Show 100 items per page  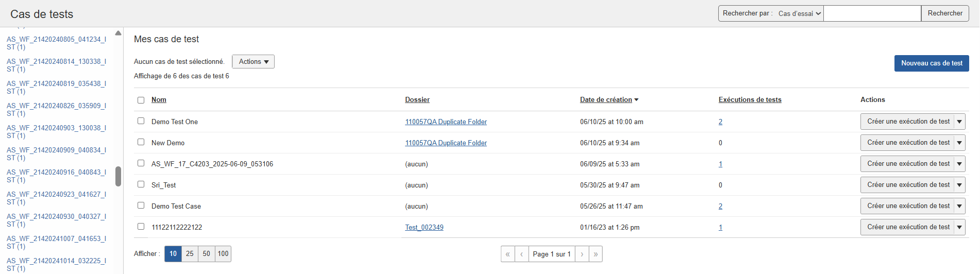223,254
